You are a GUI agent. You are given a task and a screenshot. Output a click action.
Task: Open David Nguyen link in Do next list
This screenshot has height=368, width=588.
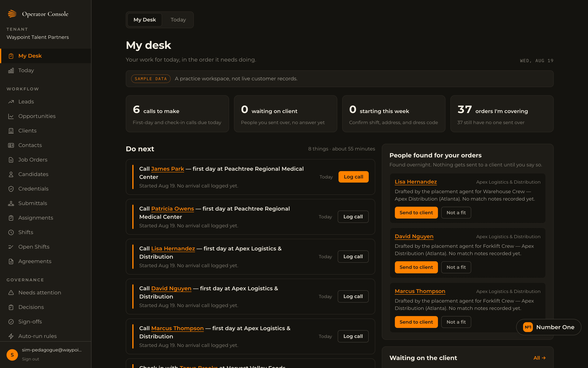(171, 289)
